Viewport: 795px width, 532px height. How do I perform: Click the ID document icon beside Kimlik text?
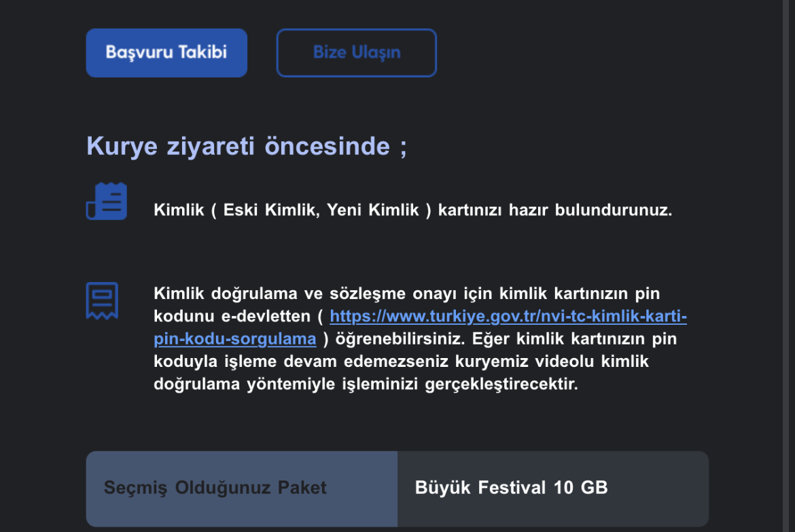tap(107, 201)
